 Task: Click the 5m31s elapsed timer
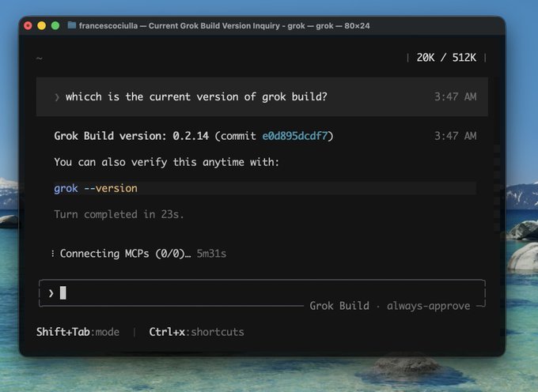pos(211,254)
